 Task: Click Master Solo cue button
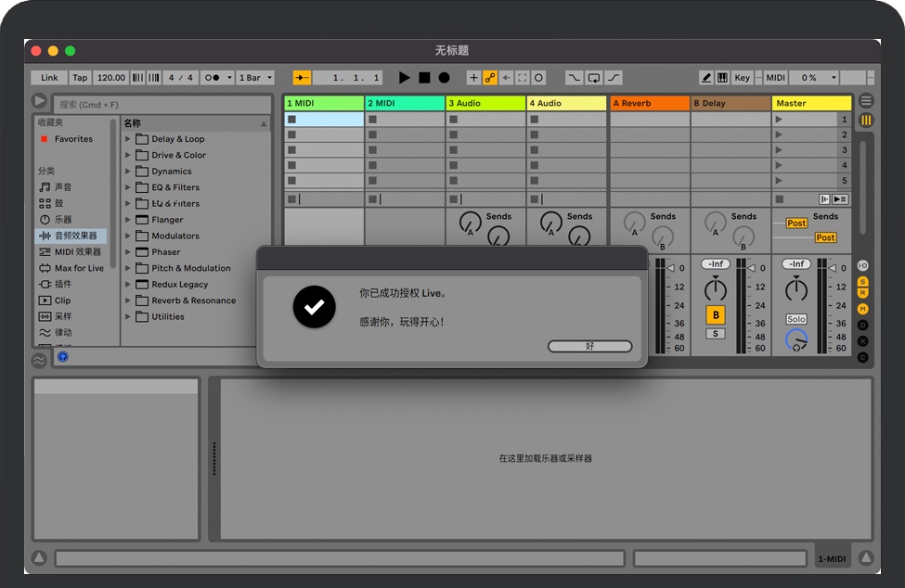click(795, 319)
